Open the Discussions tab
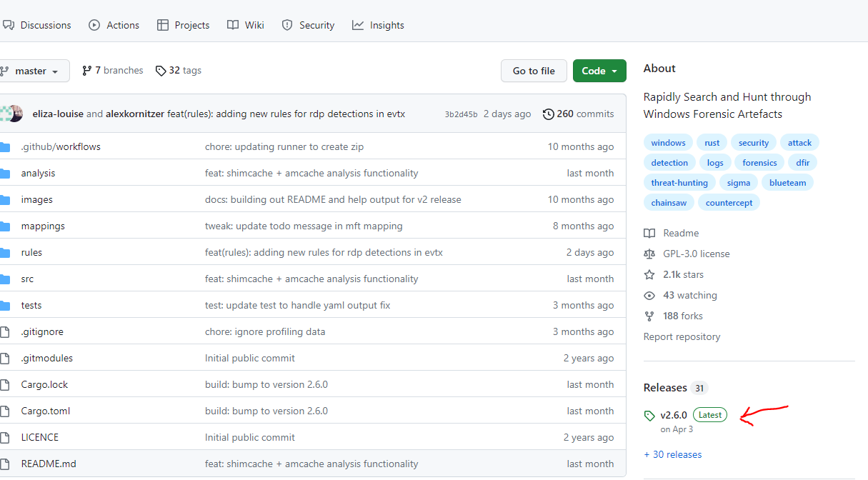 [x=36, y=25]
